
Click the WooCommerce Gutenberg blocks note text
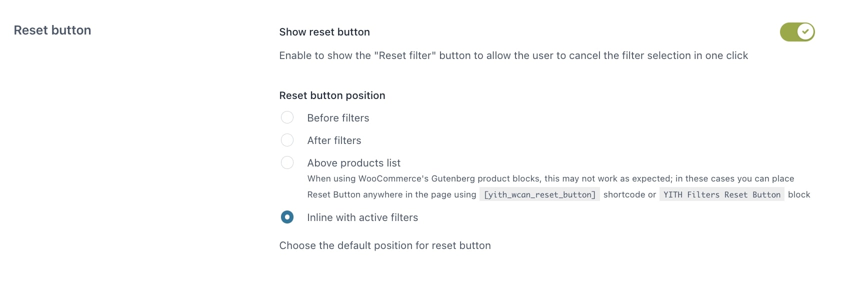point(550,178)
